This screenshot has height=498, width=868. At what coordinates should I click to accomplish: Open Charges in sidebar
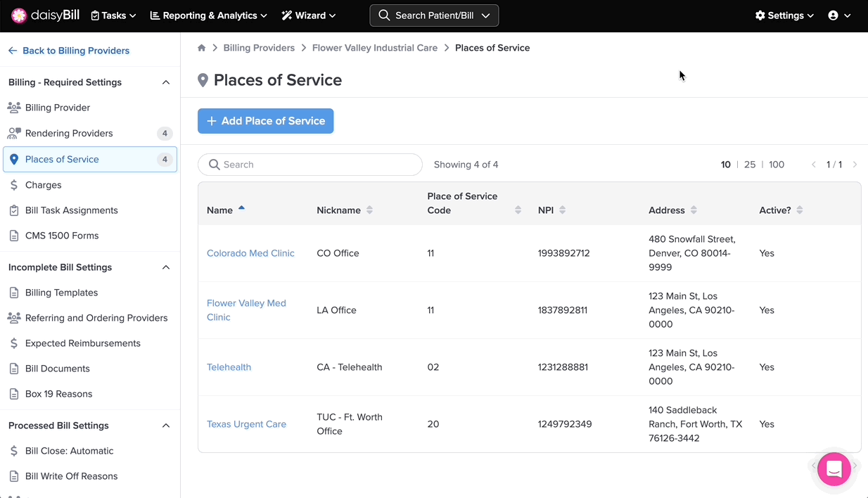point(90,185)
